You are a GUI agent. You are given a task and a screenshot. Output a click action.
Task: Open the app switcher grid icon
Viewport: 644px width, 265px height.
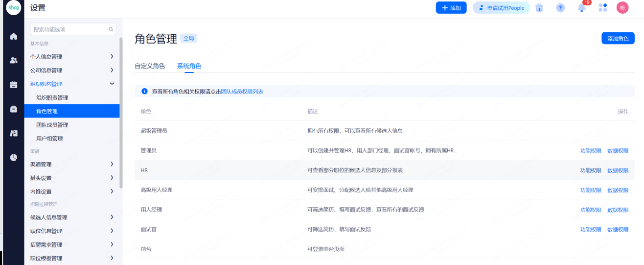pyautogui.click(x=603, y=8)
